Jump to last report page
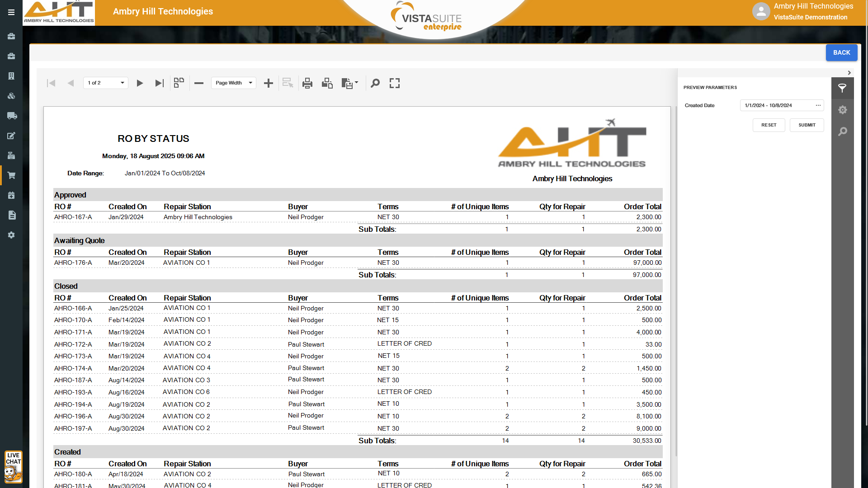868x488 pixels. point(159,83)
